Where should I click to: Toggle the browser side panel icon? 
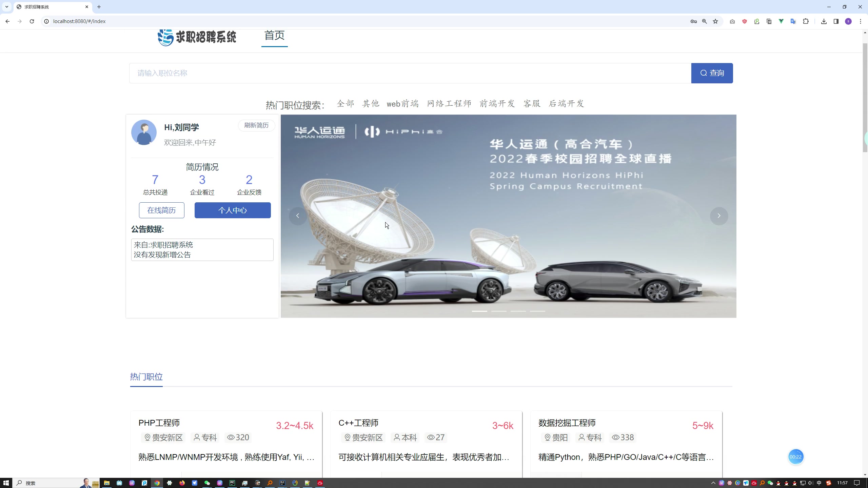pos(836,21)
